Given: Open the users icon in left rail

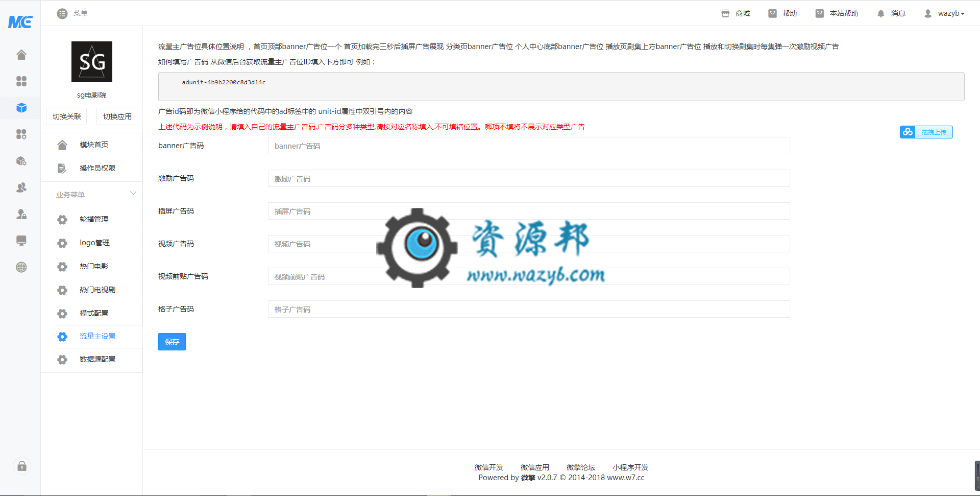Looking at the screenshot, I should (21, 187).
